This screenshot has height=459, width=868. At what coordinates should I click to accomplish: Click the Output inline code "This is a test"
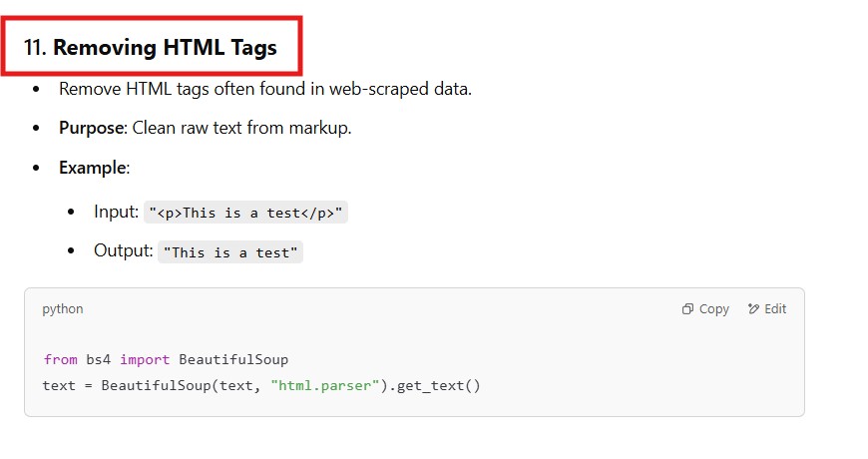230,252
